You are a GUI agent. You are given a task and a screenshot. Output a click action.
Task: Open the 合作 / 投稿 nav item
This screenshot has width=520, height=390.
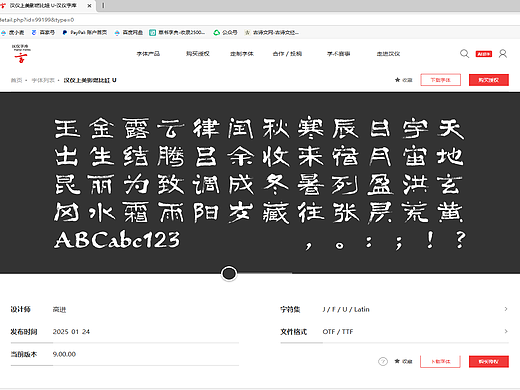point(287,54)
